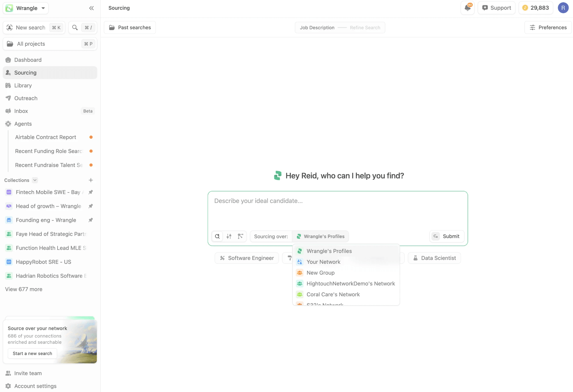Select New Group option

point(346,273)
